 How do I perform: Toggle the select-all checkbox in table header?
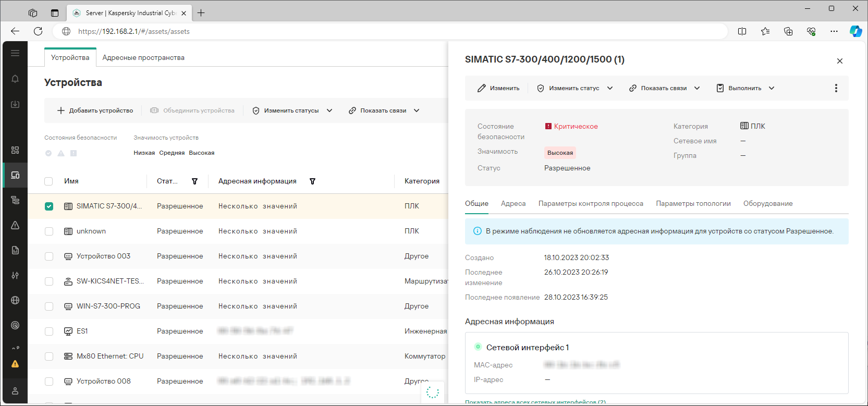48,181
